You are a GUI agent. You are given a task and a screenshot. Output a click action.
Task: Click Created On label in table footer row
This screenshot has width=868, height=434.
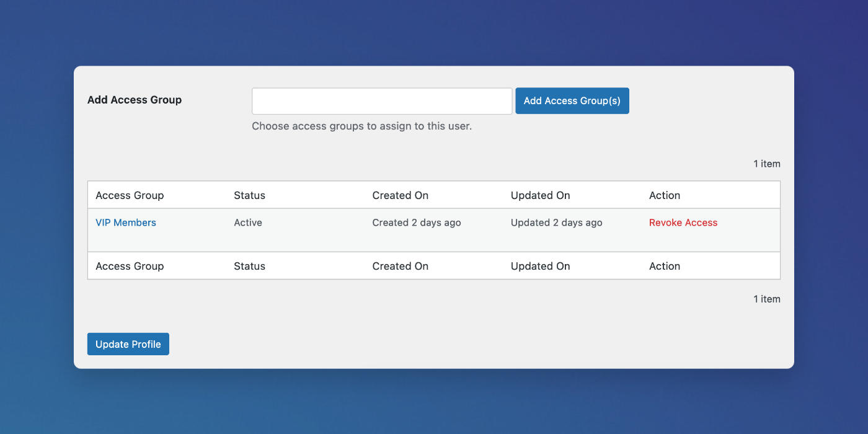coord(401,266)
